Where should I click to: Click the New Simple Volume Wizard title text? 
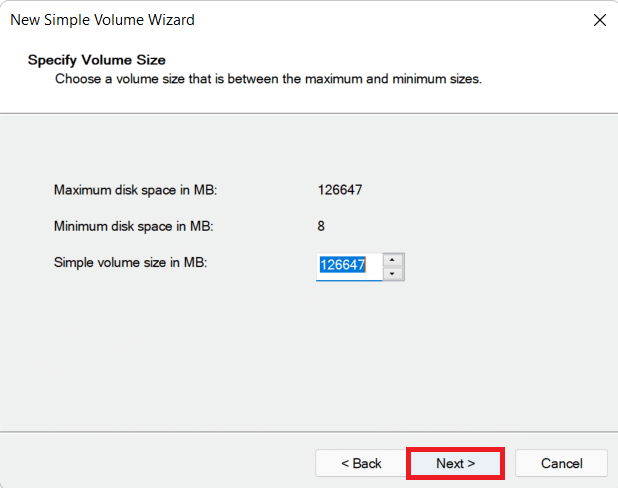(102, 20)
